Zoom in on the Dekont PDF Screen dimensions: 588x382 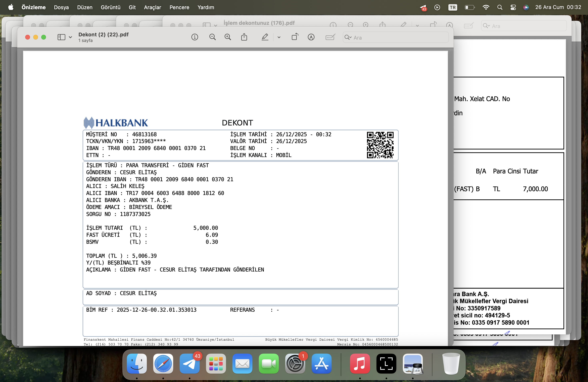(228, 37)
